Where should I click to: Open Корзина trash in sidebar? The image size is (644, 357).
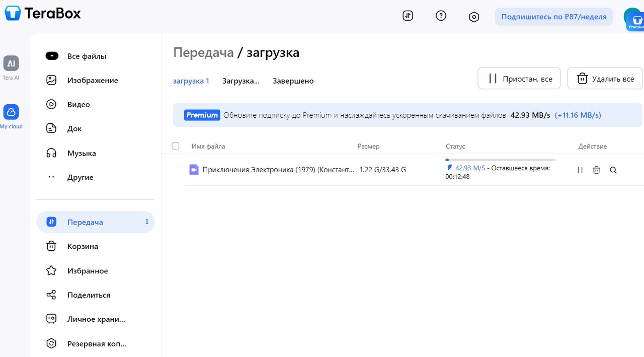[96, 246]
